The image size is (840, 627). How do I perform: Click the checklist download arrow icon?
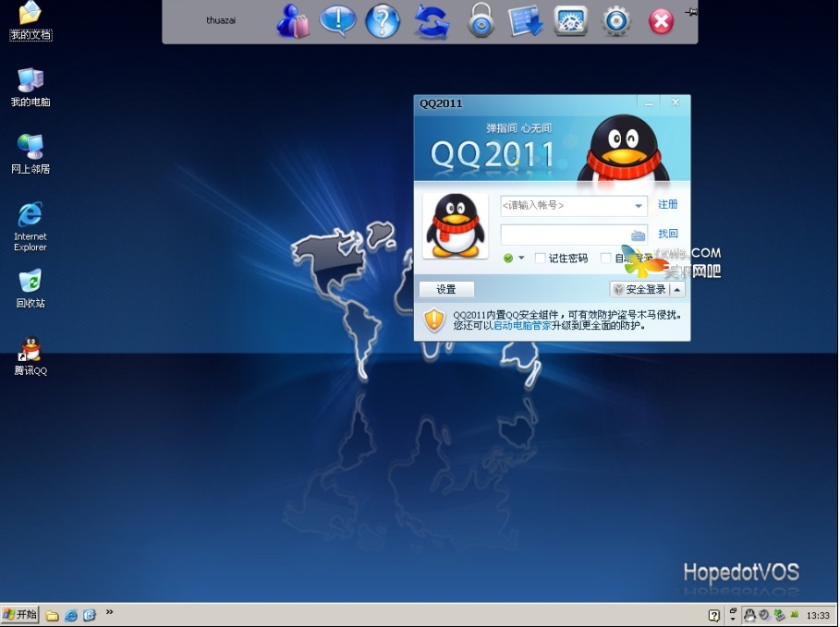point(526,21)
